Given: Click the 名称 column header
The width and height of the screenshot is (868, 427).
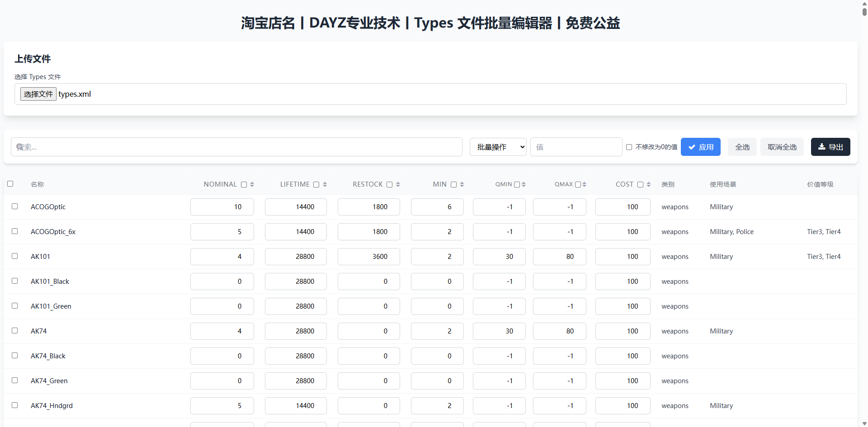Looking at the screenshot, I should pyautogui.click(x=38, y=184).
